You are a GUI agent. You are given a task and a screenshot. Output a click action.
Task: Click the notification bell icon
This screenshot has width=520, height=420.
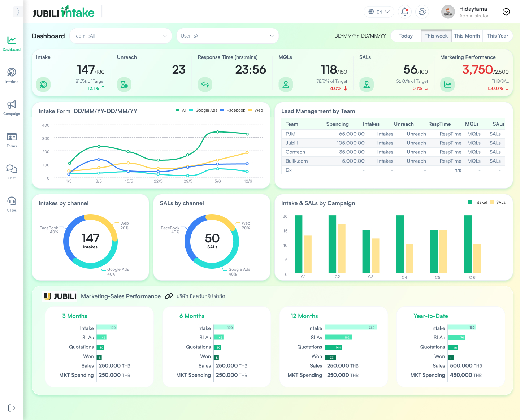405,12
